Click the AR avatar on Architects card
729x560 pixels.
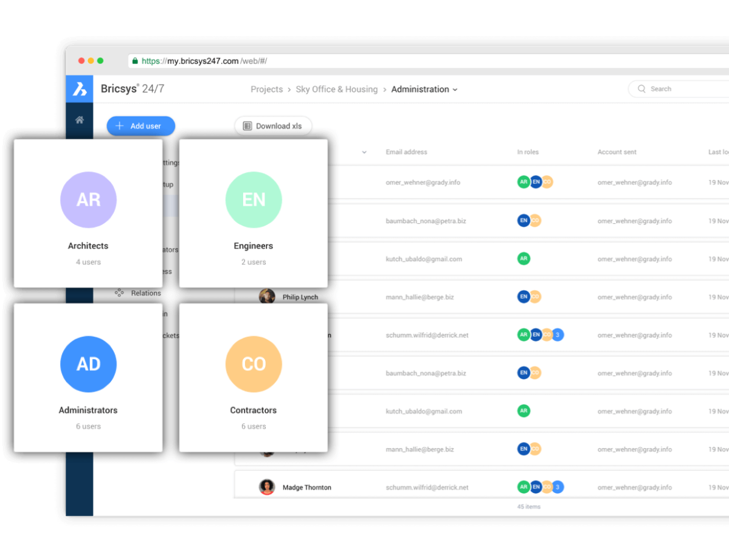88,200
